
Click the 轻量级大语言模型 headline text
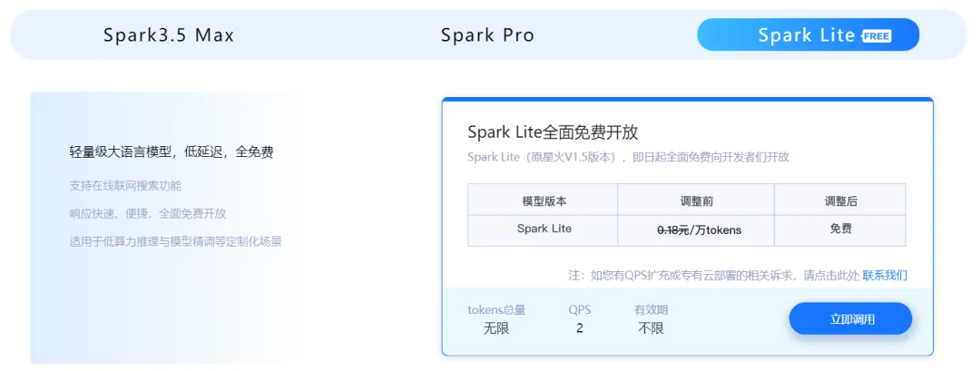click(171, 152)
